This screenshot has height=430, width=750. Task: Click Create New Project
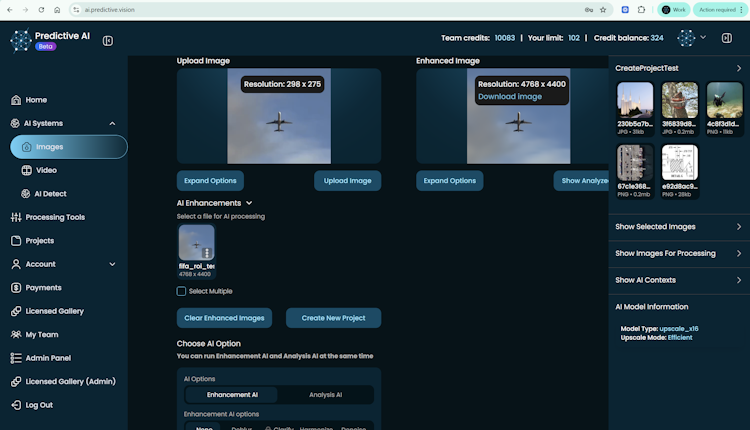pyautogui.click(x=333, y=318)
